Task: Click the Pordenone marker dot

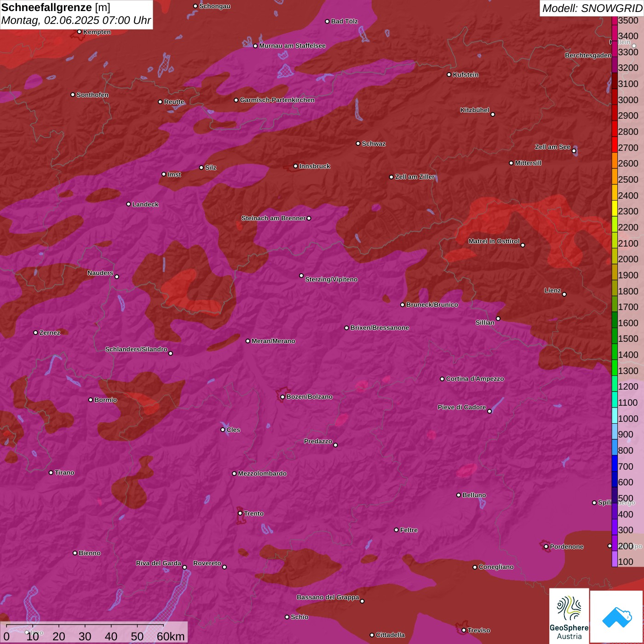Action: pos(546,546)
